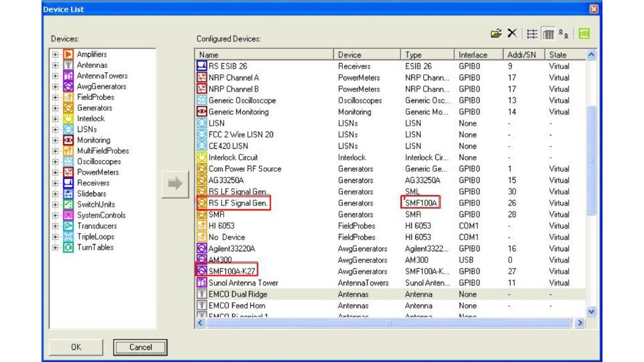The image size is (644, 362).
Task: Click the small icons view toolbar button
Action: [x=563, y=34]
